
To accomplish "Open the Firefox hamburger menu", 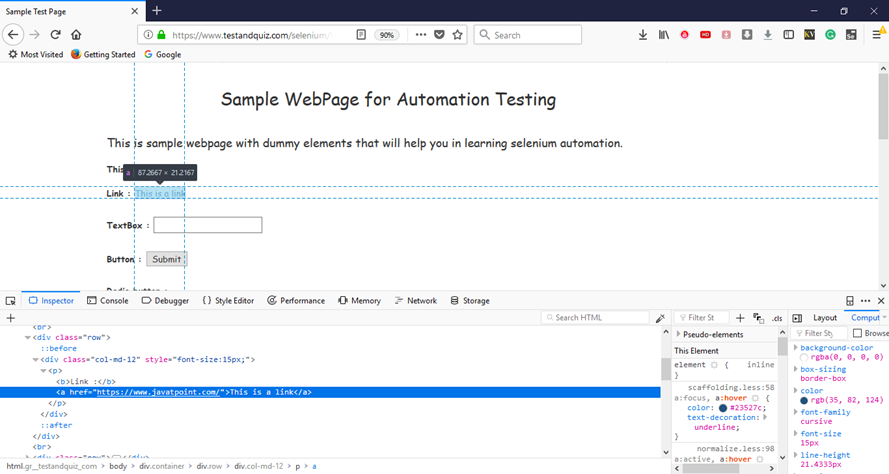I will [x=877, y=35].
